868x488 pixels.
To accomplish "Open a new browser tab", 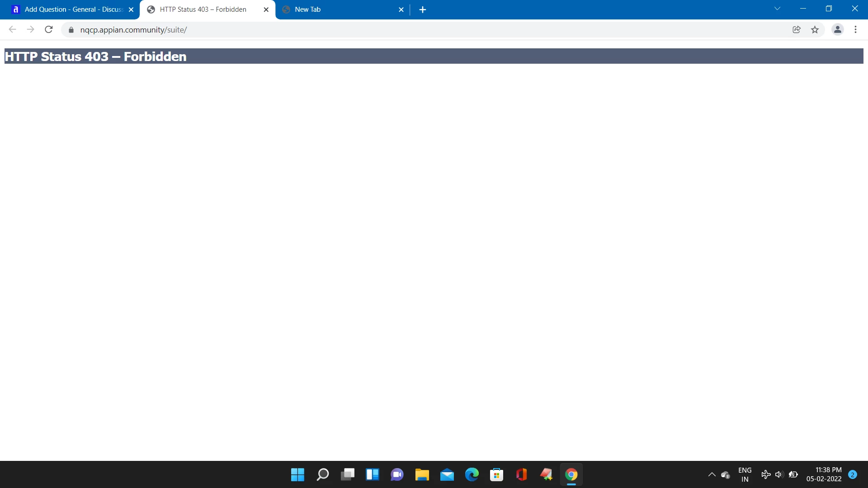I will point(423,9).
